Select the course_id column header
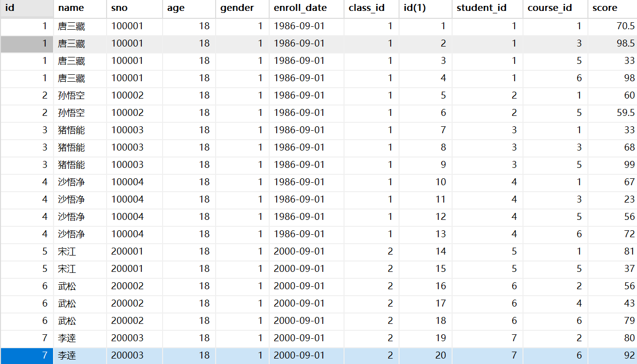 point(555,8)
